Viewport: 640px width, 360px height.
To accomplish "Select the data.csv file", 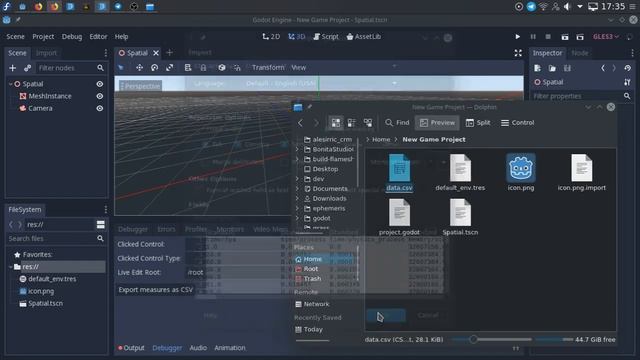I will (x=399, y=173).
